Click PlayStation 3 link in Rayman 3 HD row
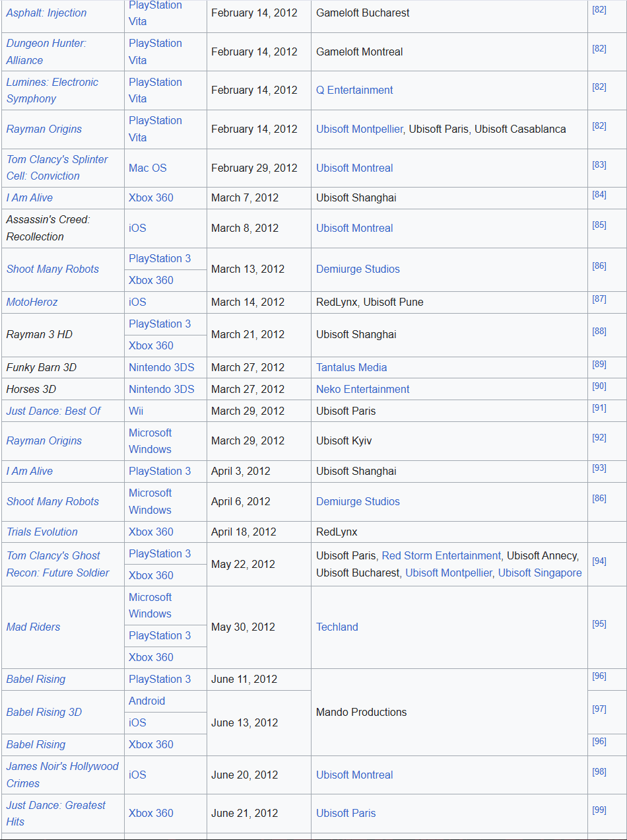 point(160,324)
